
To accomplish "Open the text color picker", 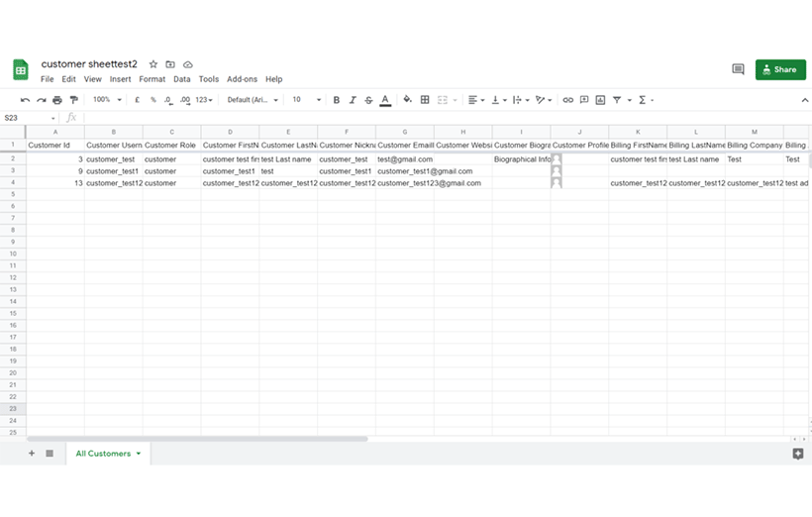I will tap(385, 100).
